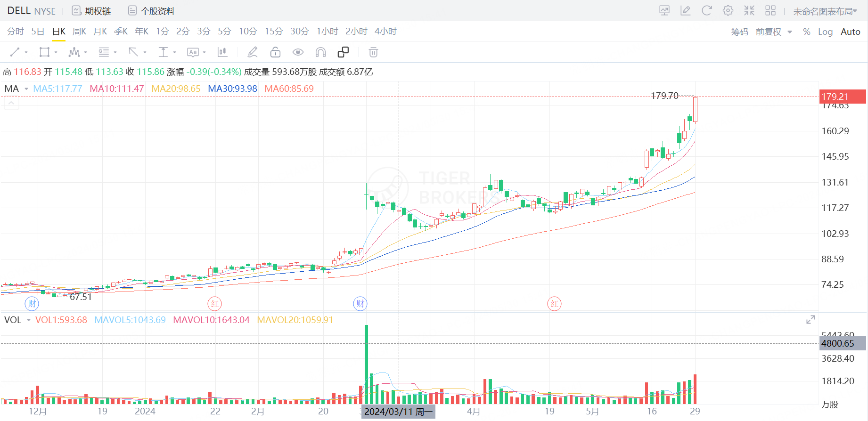Click the 4800.65 volume axis label
This screenshot has width=868, height=421.
pos(843,343)
